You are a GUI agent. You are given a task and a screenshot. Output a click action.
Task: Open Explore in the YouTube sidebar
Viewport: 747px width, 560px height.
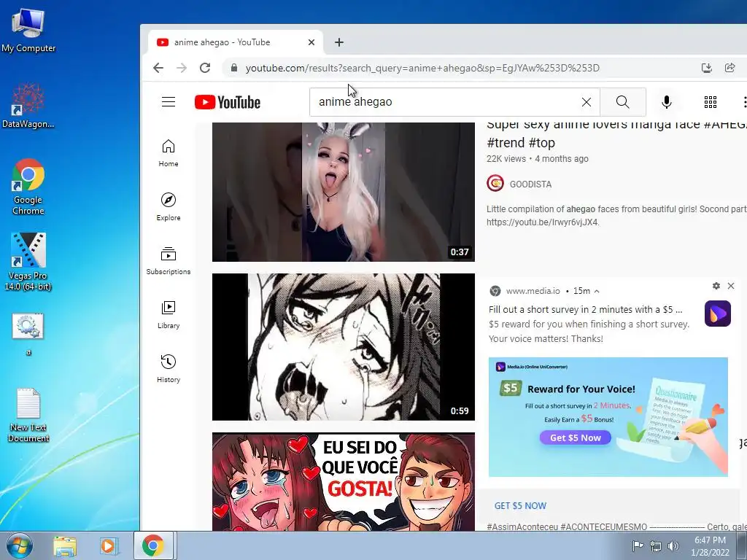(169, 207)
